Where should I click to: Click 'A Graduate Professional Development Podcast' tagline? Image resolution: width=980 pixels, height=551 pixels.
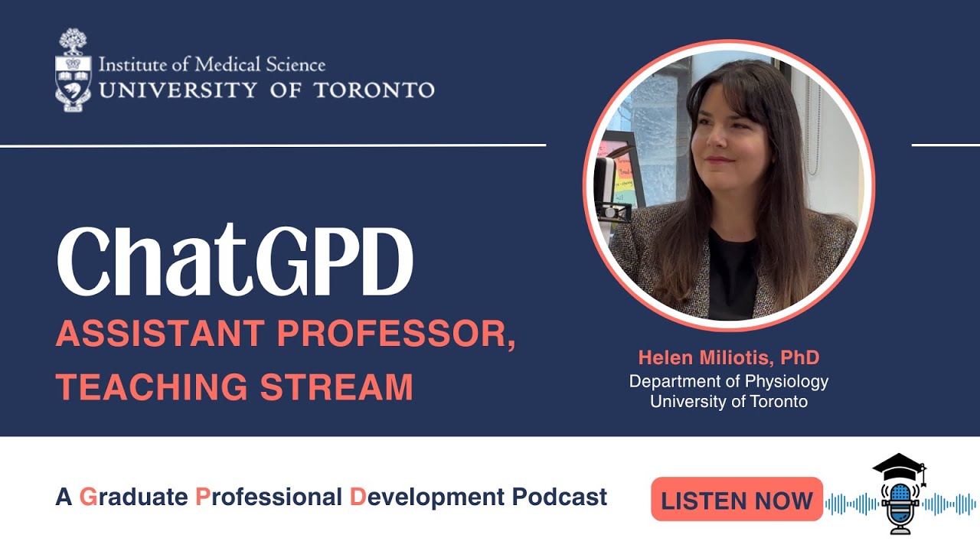tap(332, 497)
